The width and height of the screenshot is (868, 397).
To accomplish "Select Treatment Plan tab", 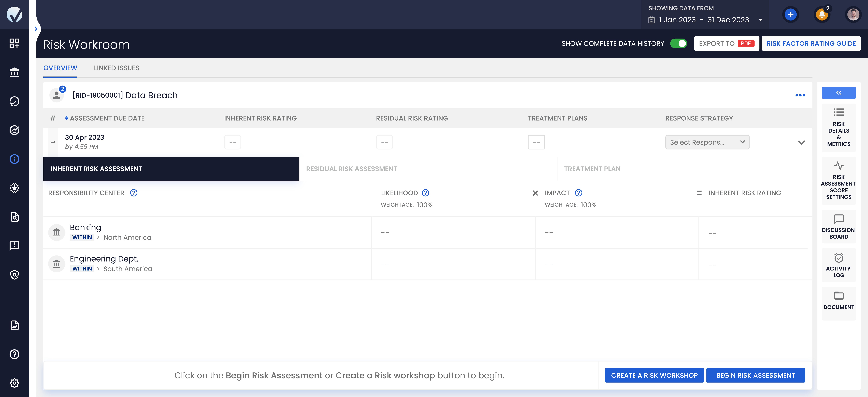I will (685, 169).
